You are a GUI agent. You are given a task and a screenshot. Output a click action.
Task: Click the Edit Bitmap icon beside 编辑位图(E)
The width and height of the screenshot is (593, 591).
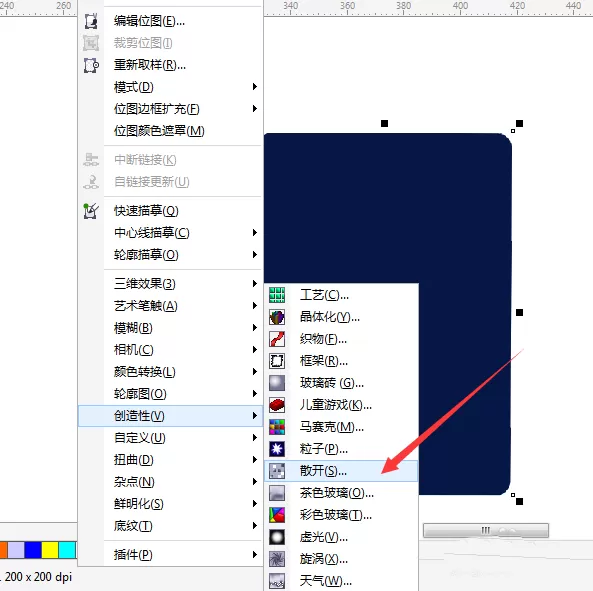tap(91, 21)
